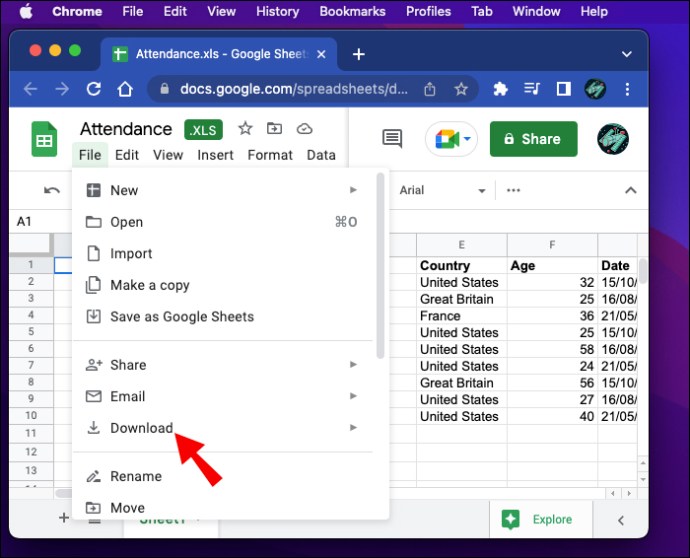
Task: Select the Attendance.xls browser tab
Action: click(x=219, y=54)
